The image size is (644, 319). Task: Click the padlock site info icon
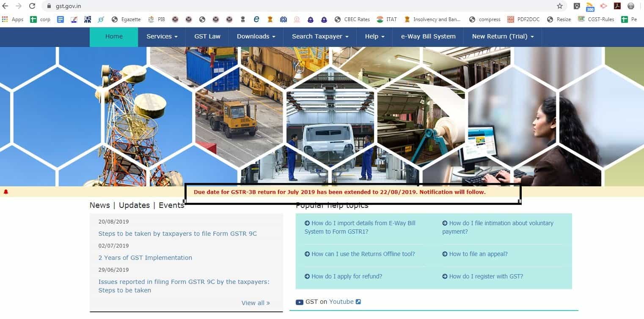49,6
